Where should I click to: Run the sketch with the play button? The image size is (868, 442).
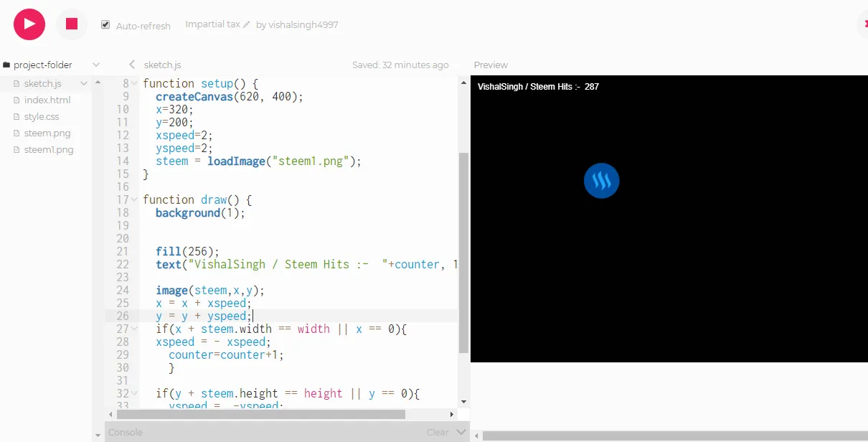tap(29, 24)
